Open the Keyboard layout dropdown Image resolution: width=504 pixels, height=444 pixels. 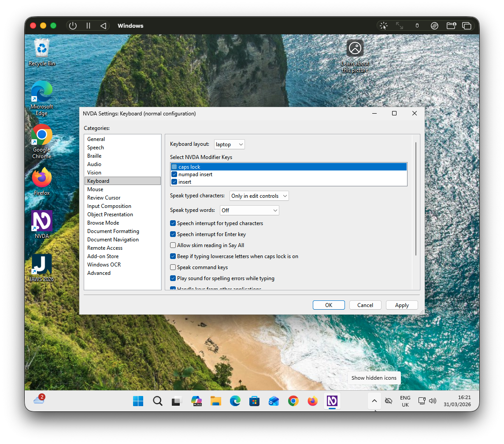click(229, 144)
